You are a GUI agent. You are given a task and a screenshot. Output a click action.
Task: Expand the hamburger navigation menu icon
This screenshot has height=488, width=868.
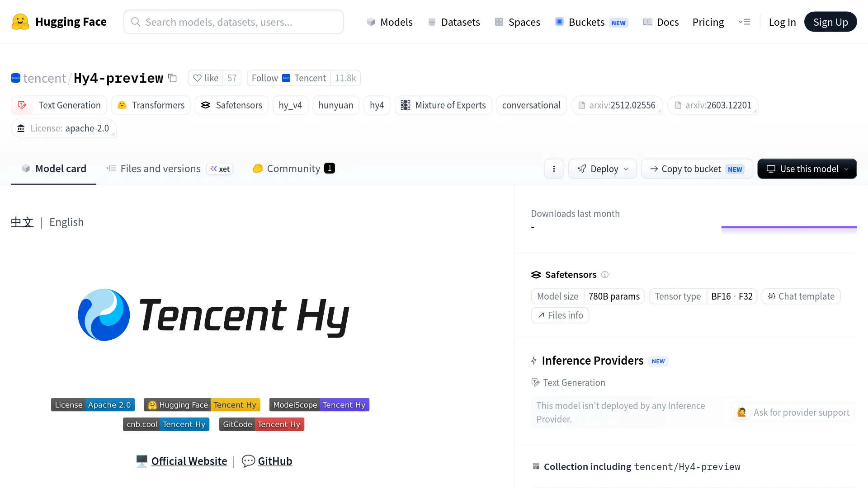coord(744,22)
